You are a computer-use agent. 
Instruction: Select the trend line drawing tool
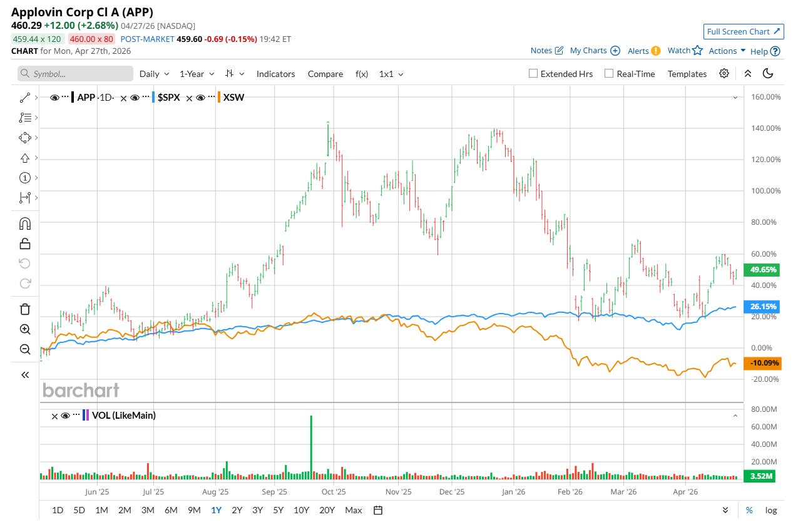click(x=25, y=98)
